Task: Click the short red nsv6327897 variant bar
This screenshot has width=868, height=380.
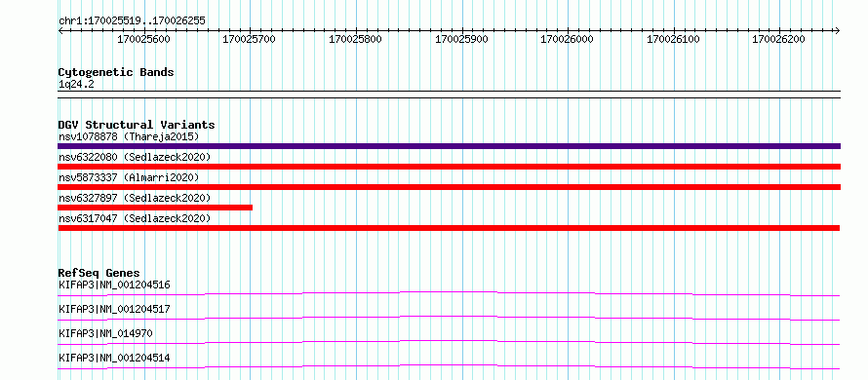Action: pos(155,208)
